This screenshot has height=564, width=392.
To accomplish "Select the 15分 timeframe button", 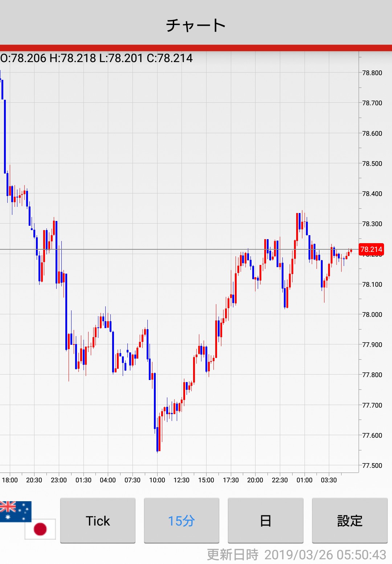I will click(x=181, y=520).
